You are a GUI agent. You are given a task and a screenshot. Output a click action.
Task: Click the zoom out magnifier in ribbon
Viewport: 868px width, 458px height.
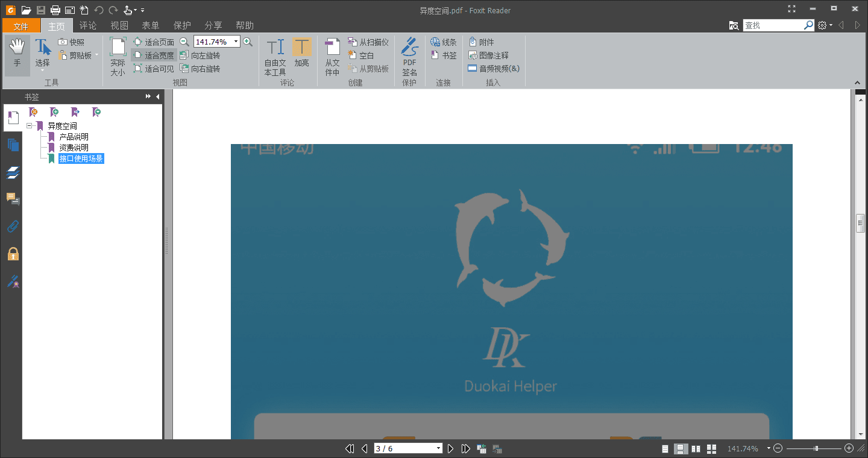coord(184,42)
